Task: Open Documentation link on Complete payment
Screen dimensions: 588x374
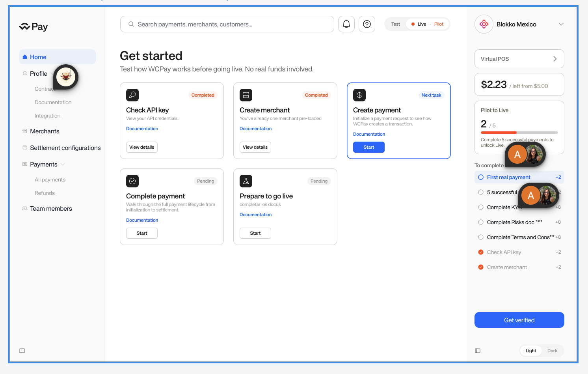Action: tap(142, 220)
